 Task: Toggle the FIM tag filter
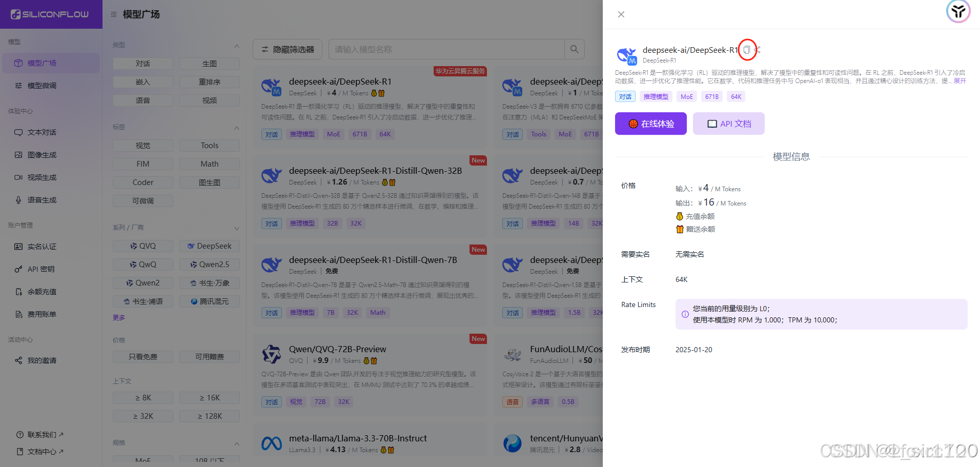tap(143, 164)
